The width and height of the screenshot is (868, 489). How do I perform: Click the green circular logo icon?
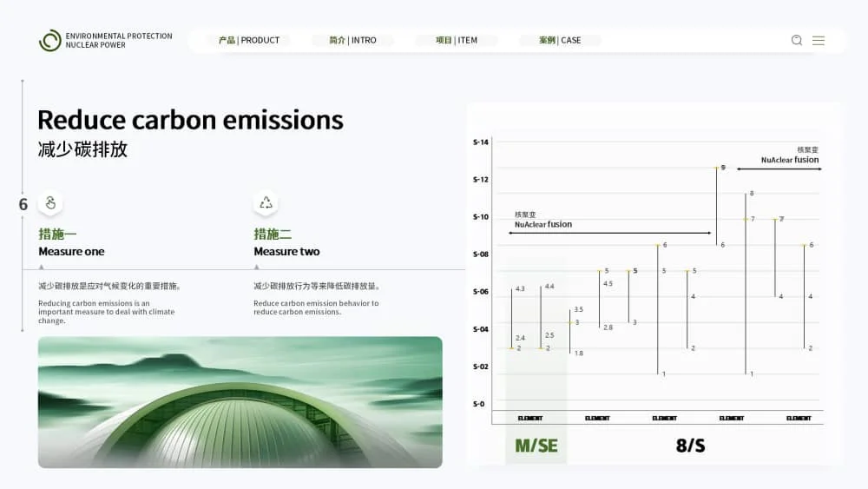tap(50, 41)
